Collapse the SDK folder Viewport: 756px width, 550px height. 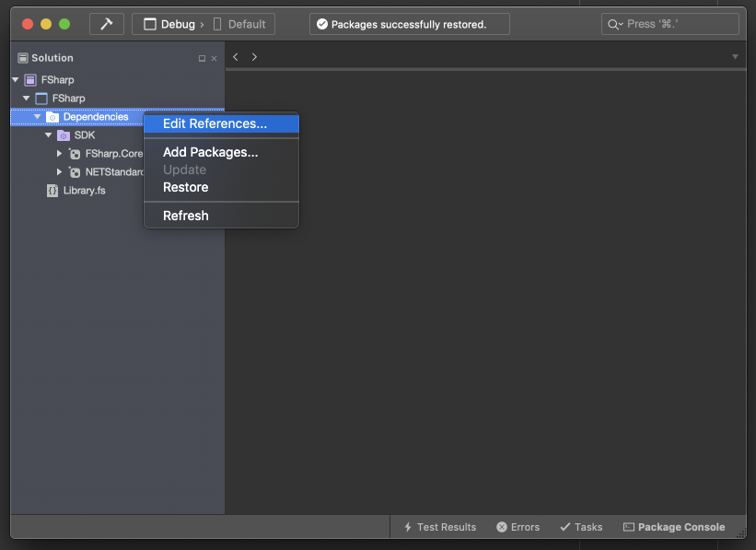49,135
